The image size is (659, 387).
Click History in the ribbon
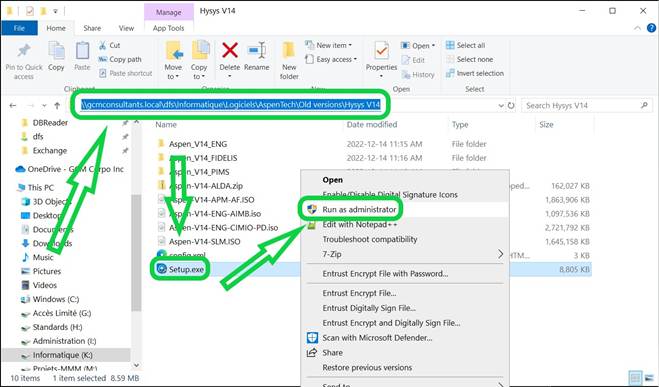[x=418, y=74]
